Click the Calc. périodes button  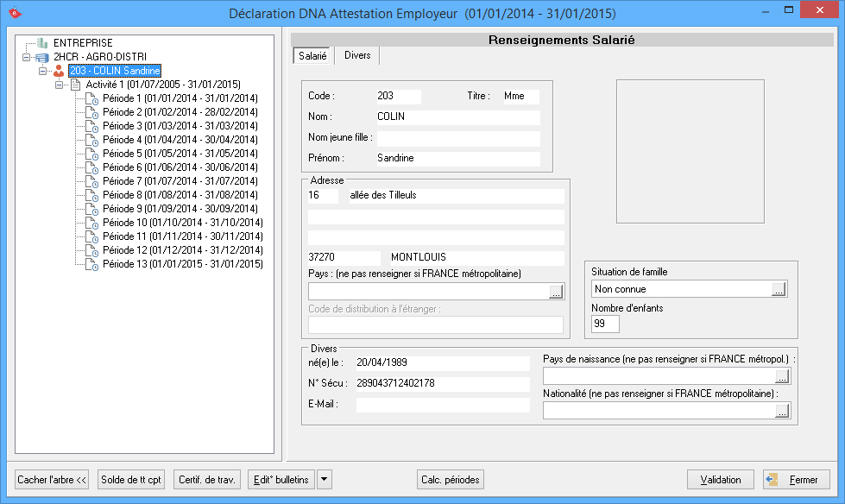point(450,480)
